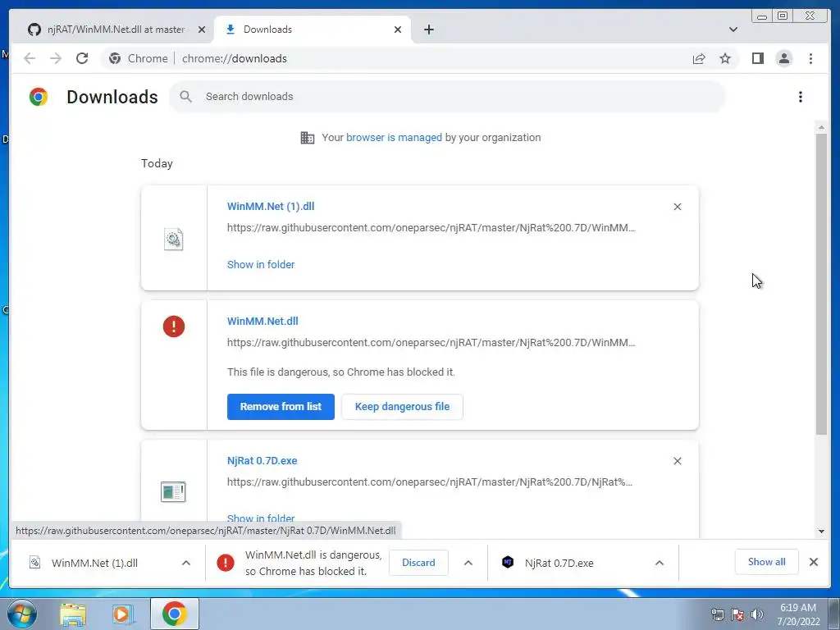Click the source URL under WinMM.Net (1).dll
Screen dimensions: 840x630
click(x=431, y=228)
